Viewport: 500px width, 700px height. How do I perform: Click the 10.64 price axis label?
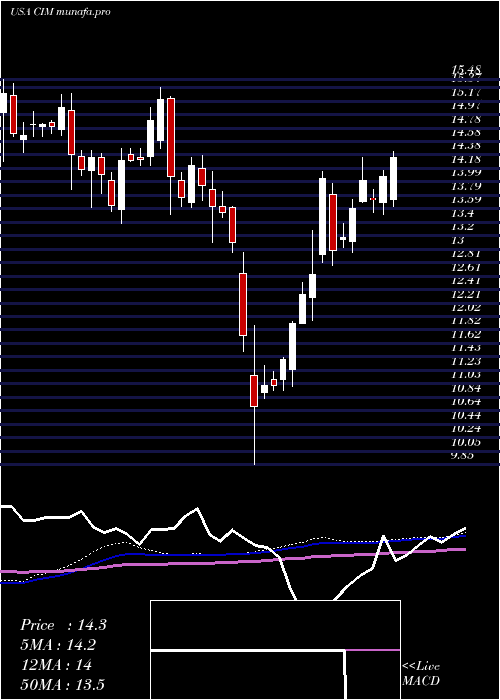[466, 402]
